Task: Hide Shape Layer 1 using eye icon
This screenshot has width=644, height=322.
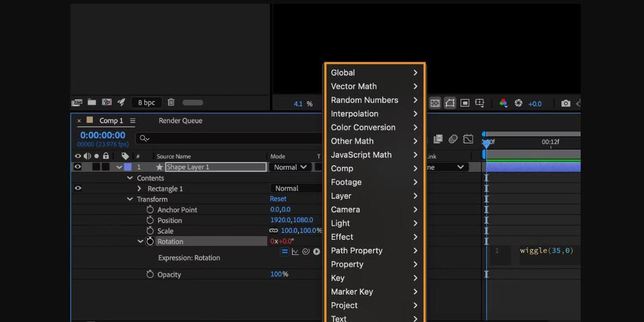Action: [78, 167]
